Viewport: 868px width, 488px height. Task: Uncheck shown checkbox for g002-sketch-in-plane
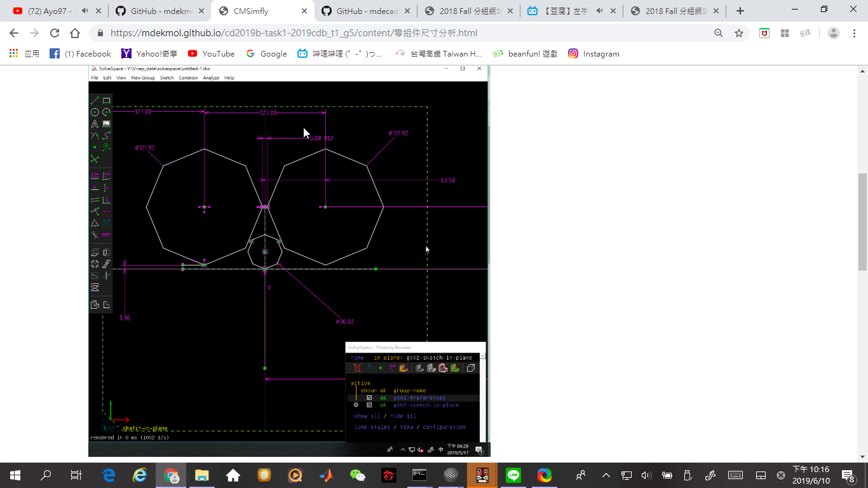click(369, 405)
